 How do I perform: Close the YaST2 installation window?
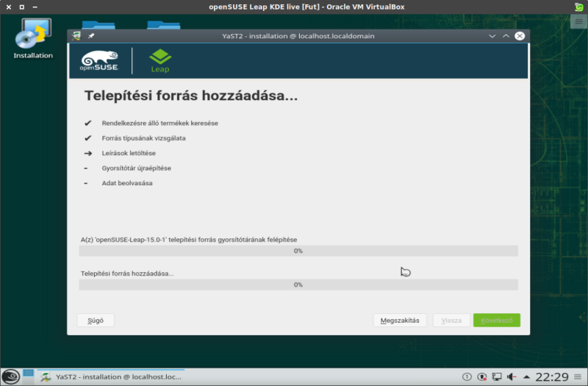point(520,36)
